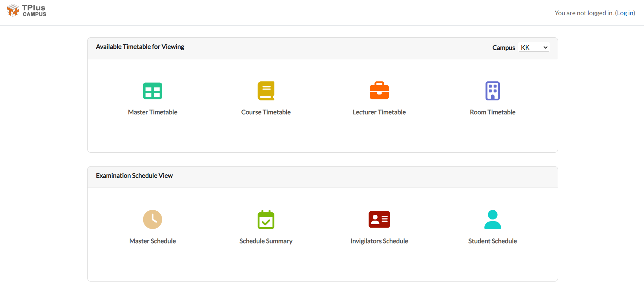Open Lecturer Timetable by its label
The image size is (644, 308).
click(379, 112)
